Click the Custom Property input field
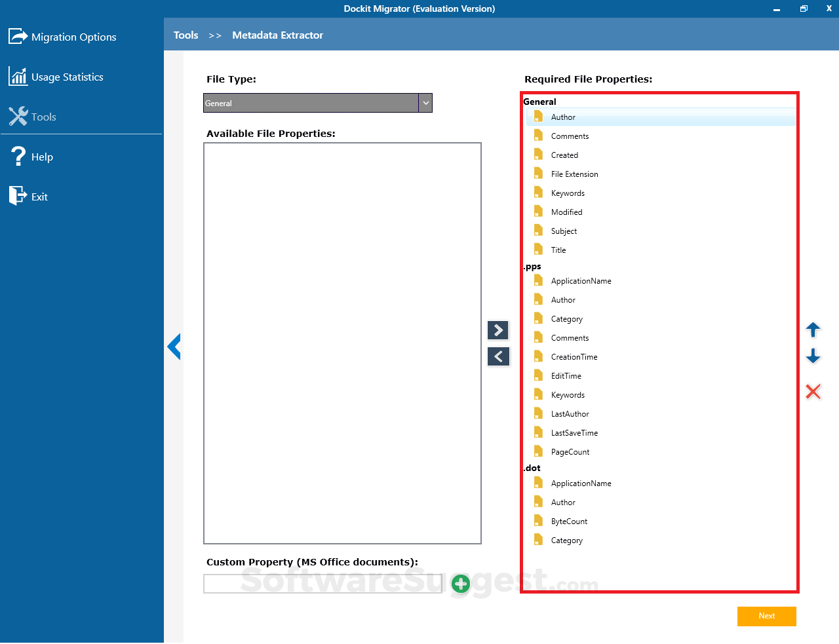This screenshot has height=644, width=839. pos(324,584)
